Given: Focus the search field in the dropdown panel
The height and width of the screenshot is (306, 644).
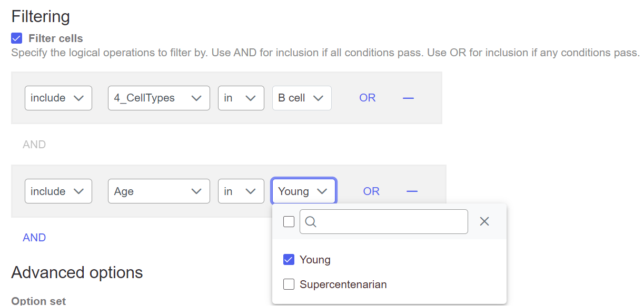Looking at the screenshot, I should [384, 222].
